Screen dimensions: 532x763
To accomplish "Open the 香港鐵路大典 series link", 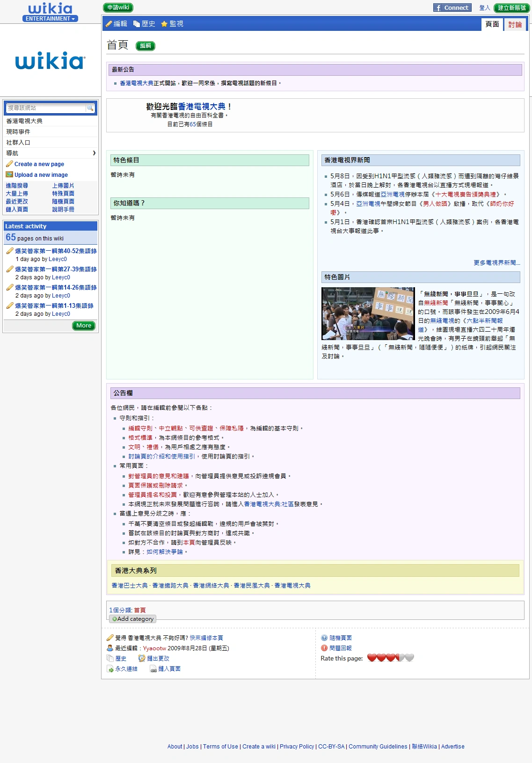I will coord(170,586).
